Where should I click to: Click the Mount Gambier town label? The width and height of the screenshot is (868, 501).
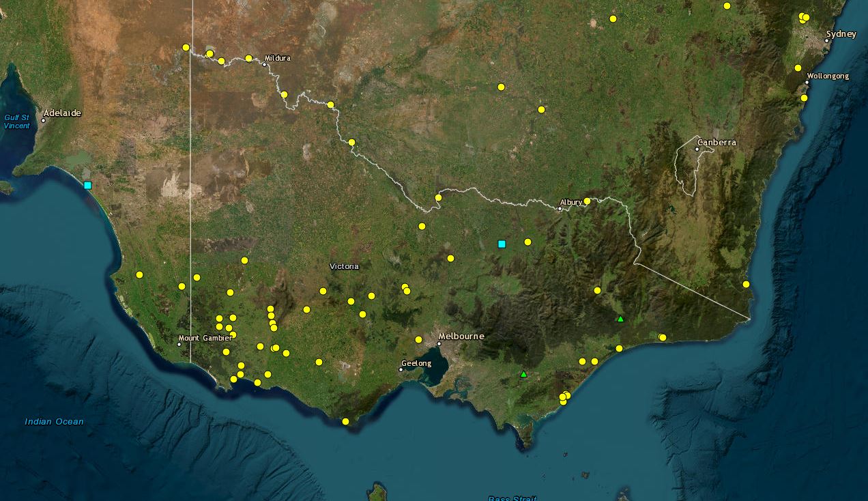point(205,338)
